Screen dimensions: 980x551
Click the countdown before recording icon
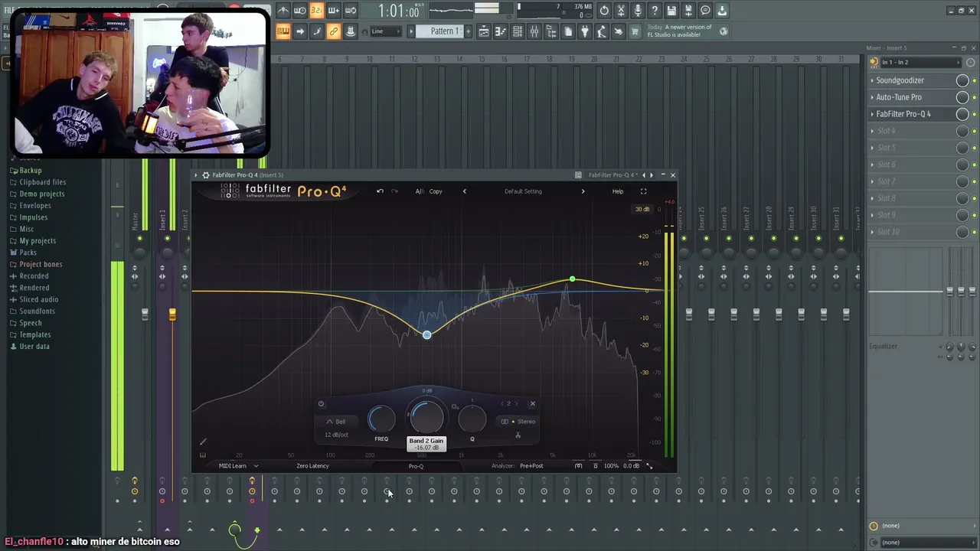pyautogui.click(x=316, y=10)
